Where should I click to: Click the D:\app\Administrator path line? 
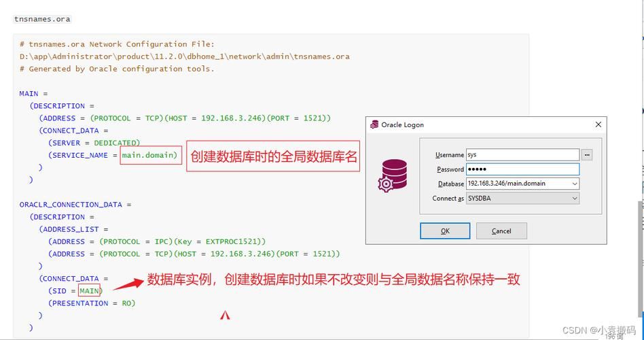(x=184, y=56)
